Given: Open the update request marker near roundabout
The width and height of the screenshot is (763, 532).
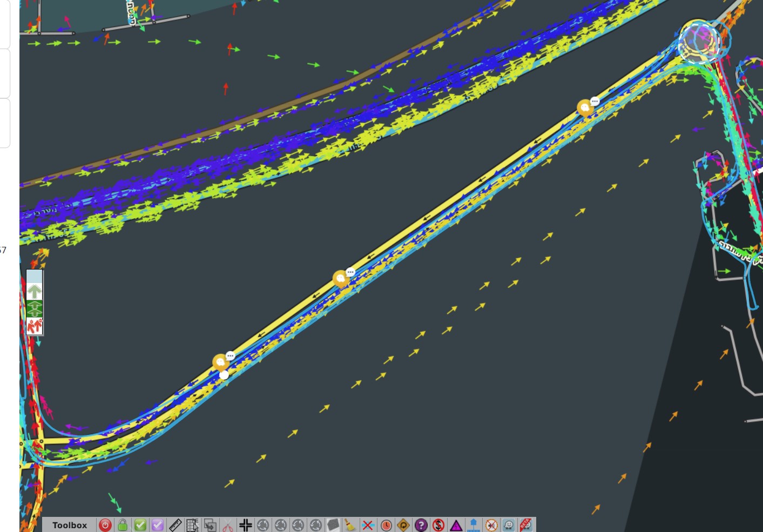Looking at the screenshot, I should (585, 108).
